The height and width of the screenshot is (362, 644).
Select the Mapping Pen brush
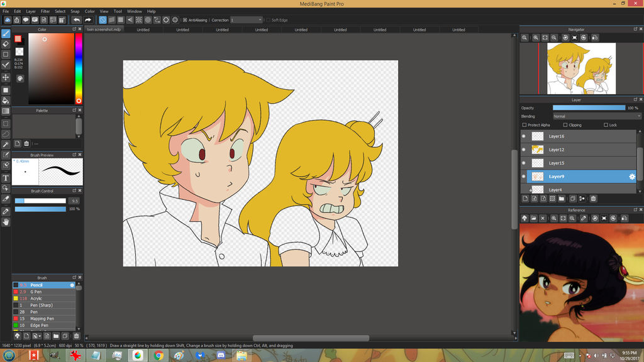pos(44,319)
